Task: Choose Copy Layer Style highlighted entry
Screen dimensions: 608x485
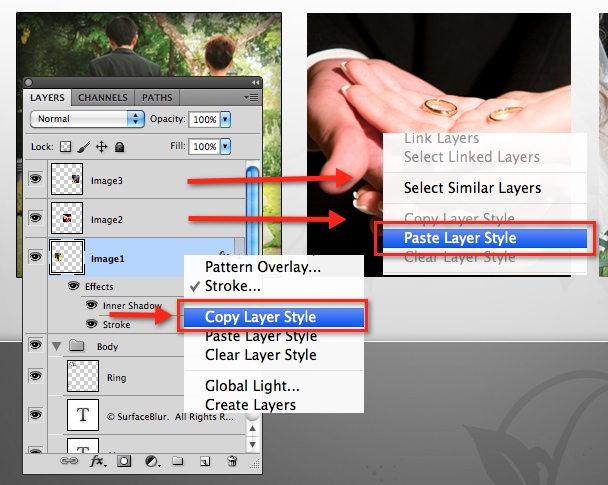Action: 274,317
